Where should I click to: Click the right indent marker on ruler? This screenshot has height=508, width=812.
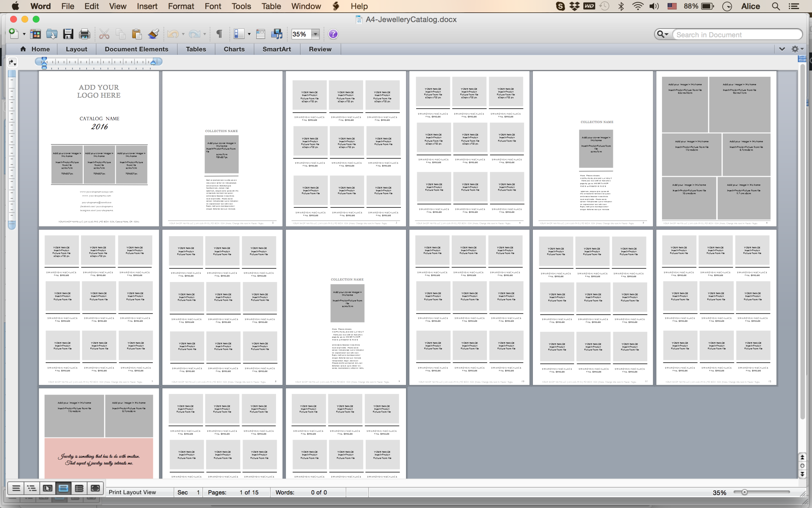coord(153,63)
